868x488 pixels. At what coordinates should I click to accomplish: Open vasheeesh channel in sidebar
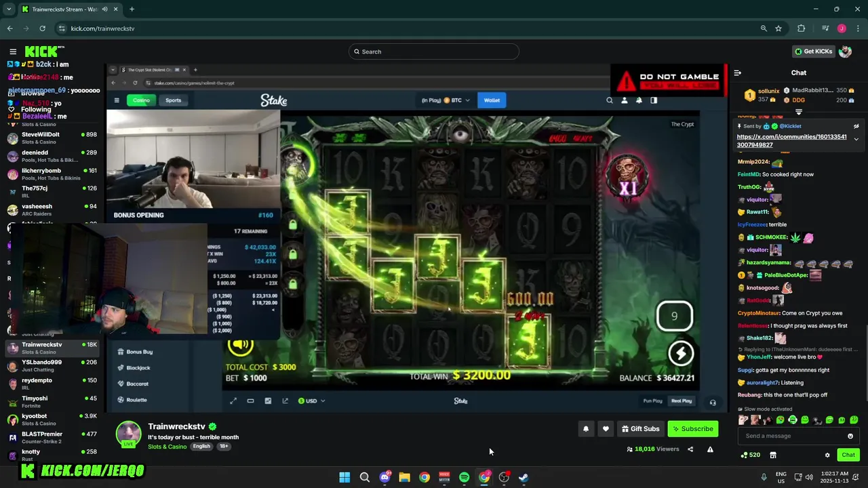tap(53, 209)
